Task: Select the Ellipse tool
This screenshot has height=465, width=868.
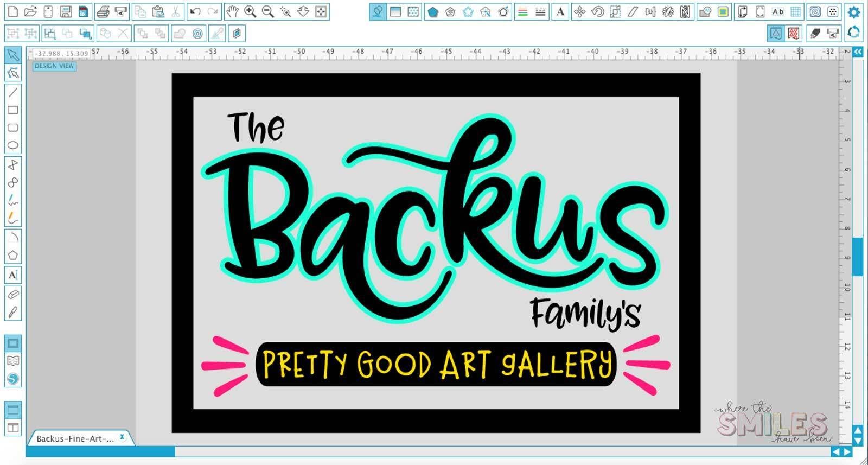Action: (13, 145)
